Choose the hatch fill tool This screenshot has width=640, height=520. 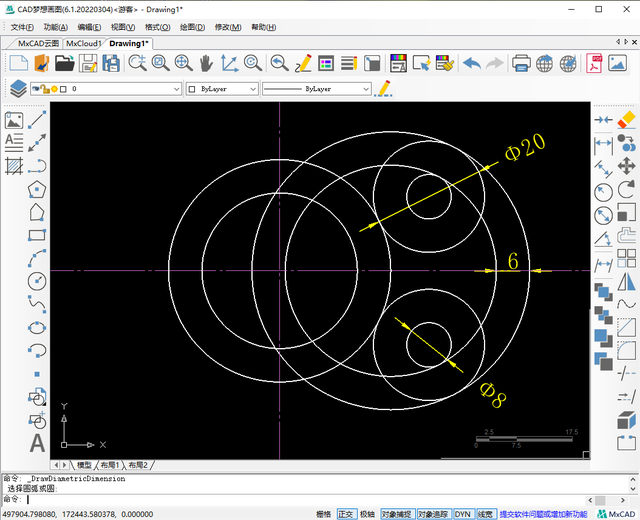click(14, 165)
